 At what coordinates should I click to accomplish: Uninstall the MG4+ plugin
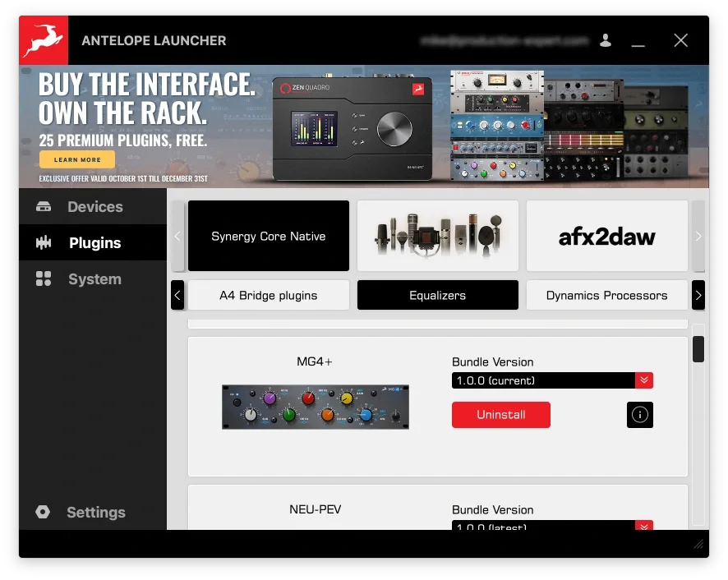point(500,415)
